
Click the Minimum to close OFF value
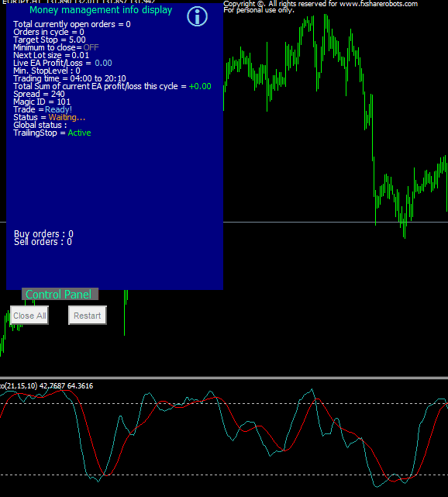tap(91, 47)
